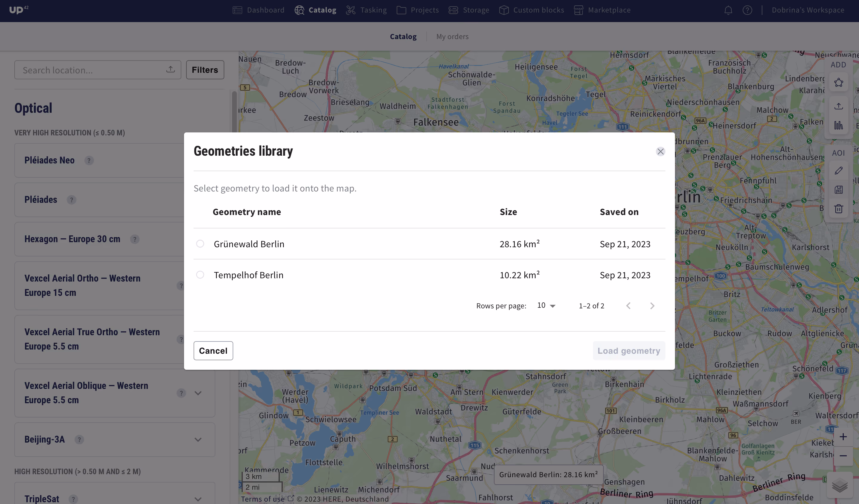Switch to the Catalog sub-tab
The width and height of the screenshot is (859, 504).
point(403,36)
